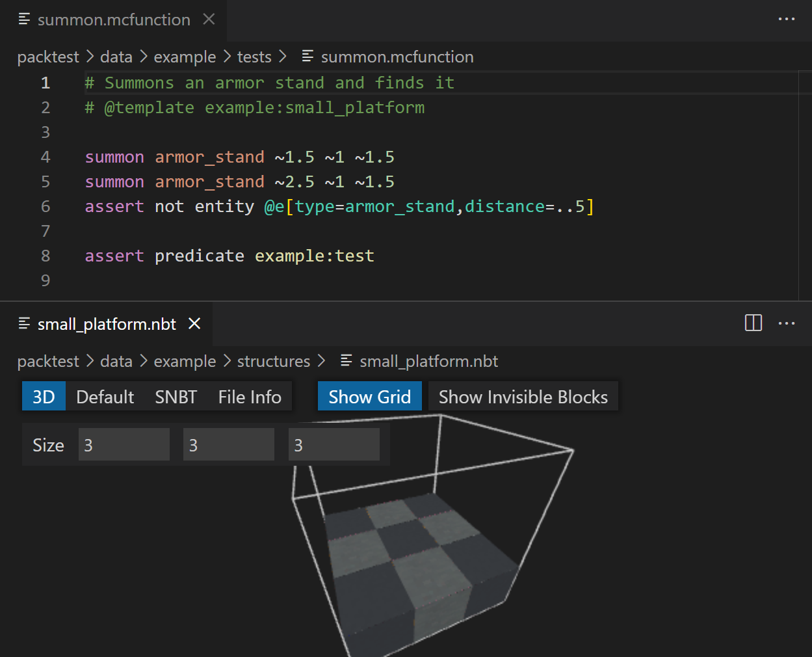This screenshot has height=657, width=812.
Task: Toggle the Show Grid option
Action: [x=369, y=397]
